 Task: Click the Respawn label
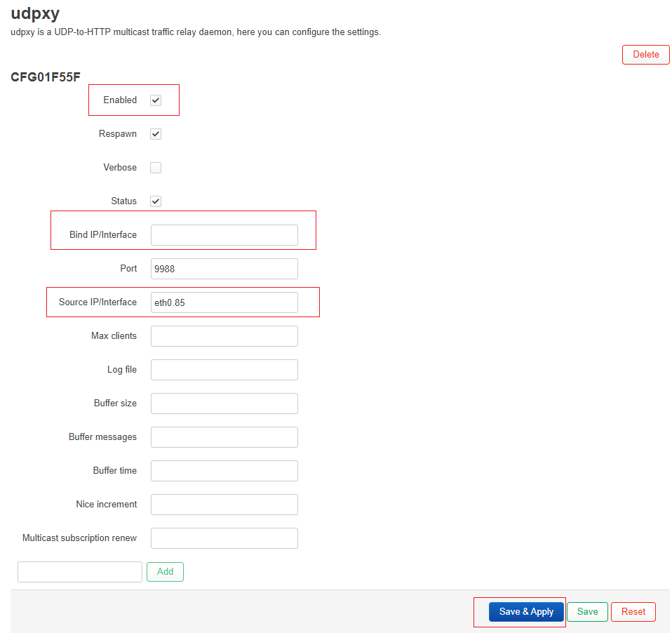(118, 134)
